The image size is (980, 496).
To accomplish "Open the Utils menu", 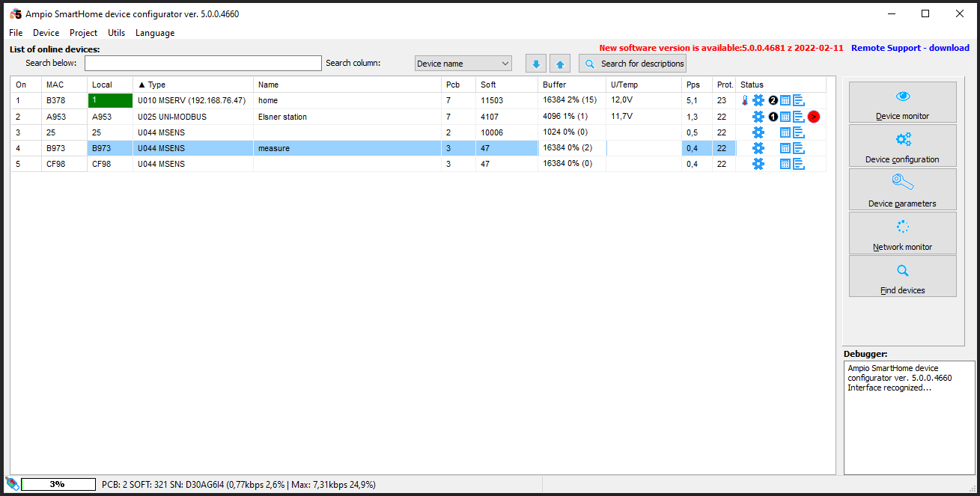I will pyautogui.click(x=116, y=33).
